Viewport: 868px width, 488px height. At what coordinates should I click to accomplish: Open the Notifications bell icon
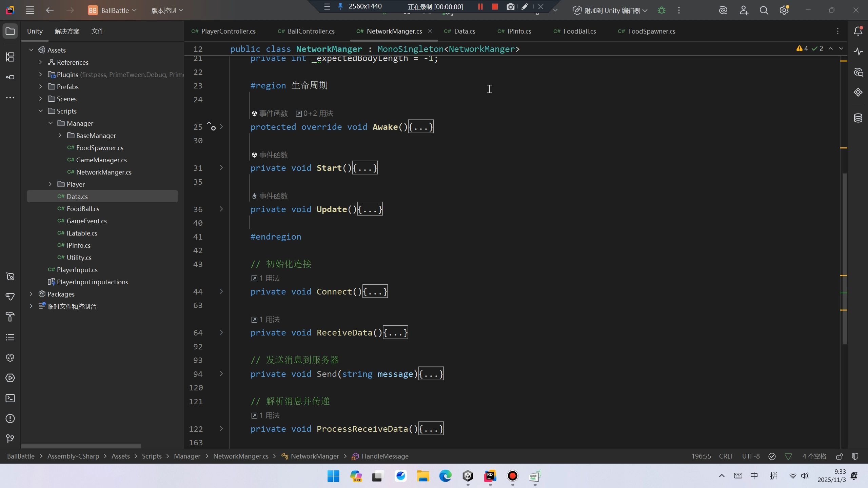pos(858,31)
